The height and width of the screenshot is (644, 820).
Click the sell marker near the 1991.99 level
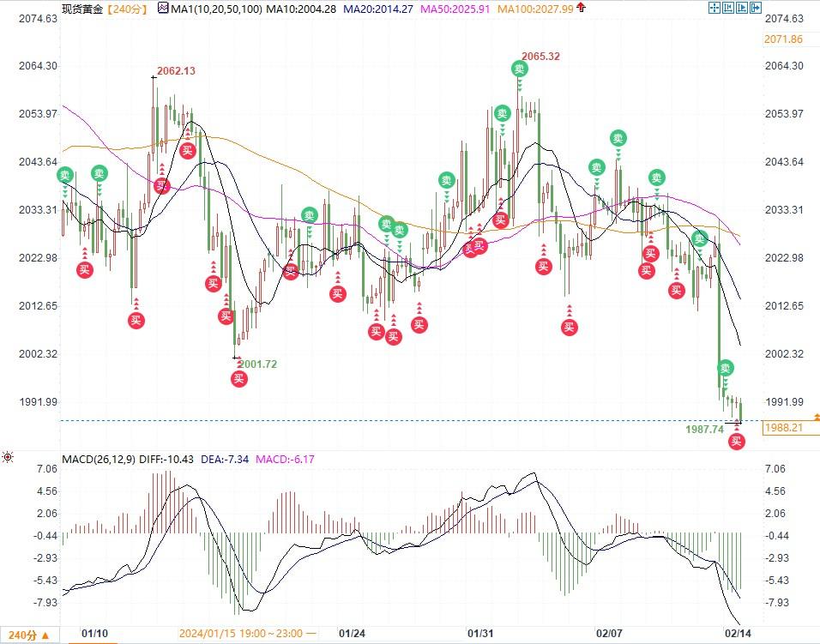[726, 368]
